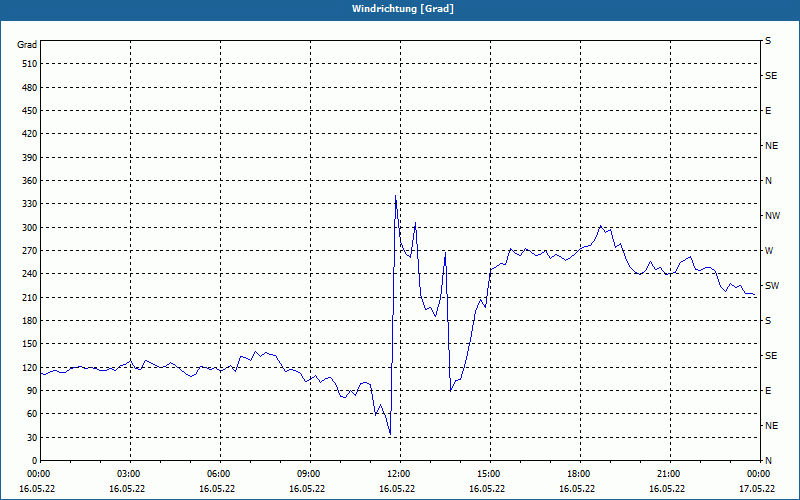Viewport: 800px width, 500px height.
Task: Select the 330 y-axis value
Action: coord(30,204)
